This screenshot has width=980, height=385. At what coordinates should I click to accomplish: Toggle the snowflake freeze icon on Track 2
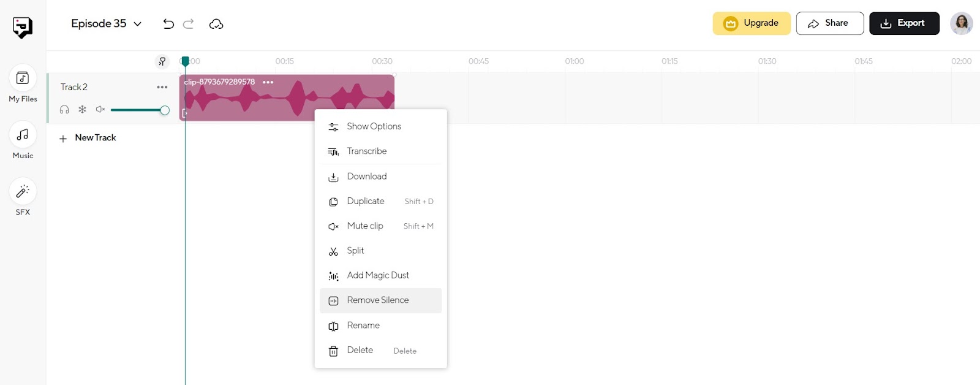point(82,110)
